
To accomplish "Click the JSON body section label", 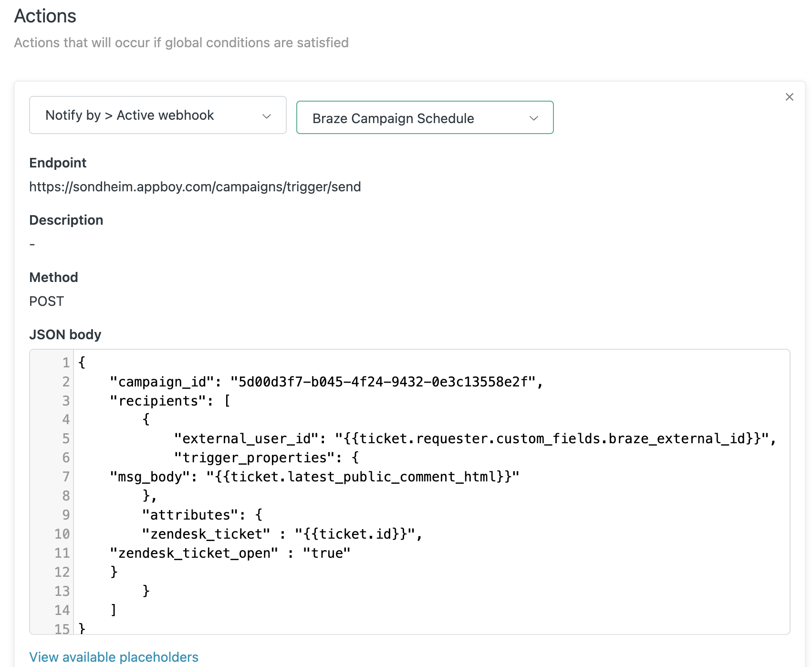I will pyautogui.click(x=65, y=334).
